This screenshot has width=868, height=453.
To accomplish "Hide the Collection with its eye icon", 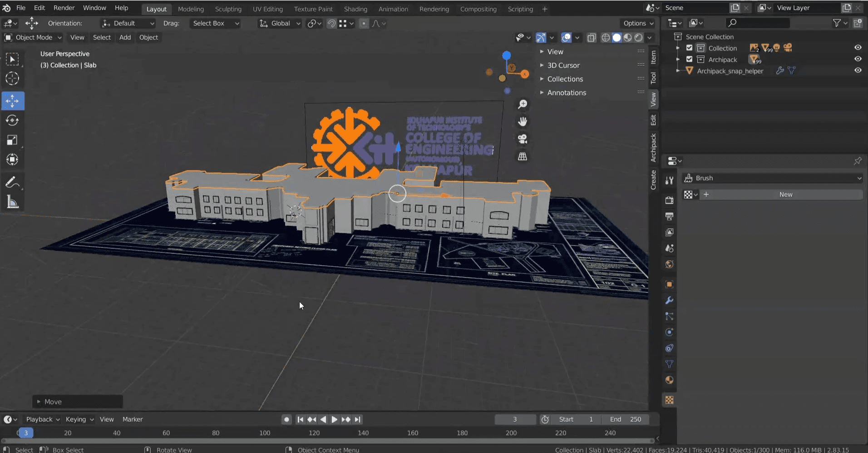I will 858,47.
